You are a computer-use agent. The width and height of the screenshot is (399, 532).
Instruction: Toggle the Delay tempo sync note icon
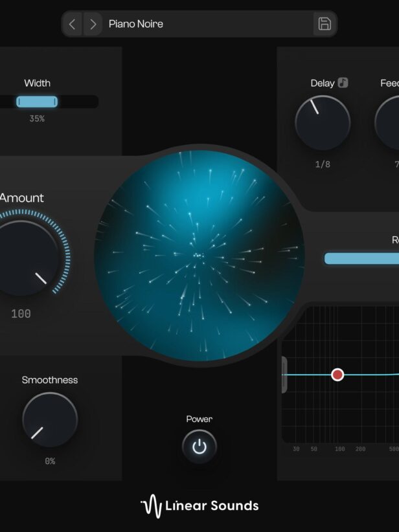[343, 83]
